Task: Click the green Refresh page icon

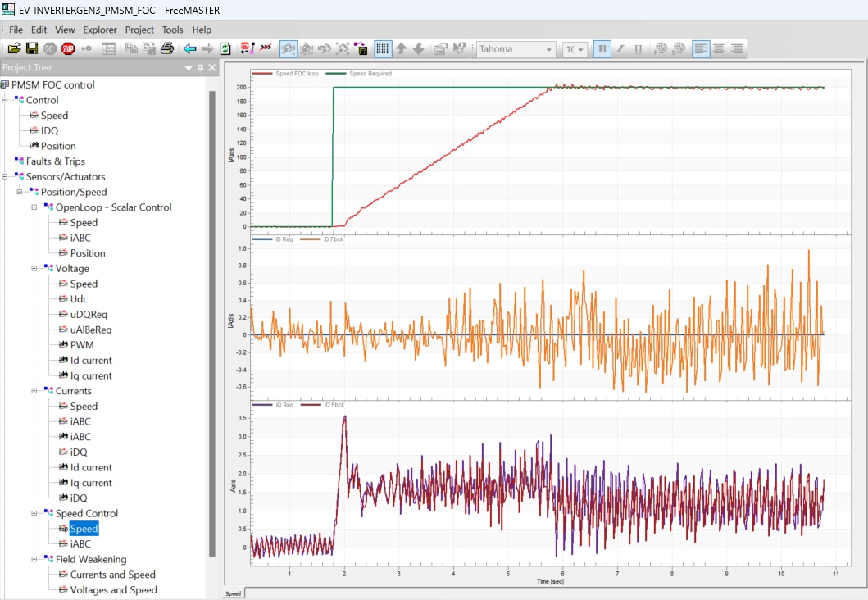Action: pyautogui.click(x=225, y=49)
